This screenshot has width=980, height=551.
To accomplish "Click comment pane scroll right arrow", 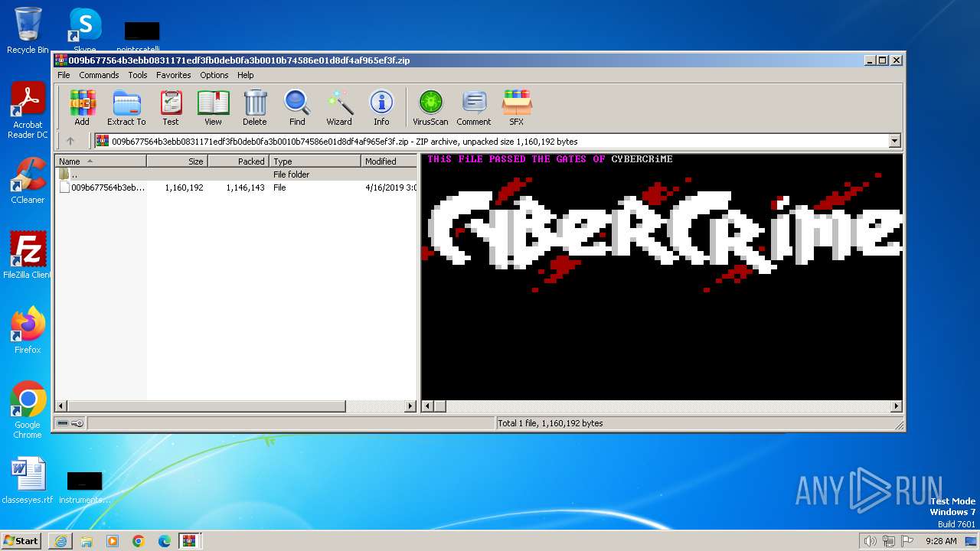I will (x=896, y=406).
